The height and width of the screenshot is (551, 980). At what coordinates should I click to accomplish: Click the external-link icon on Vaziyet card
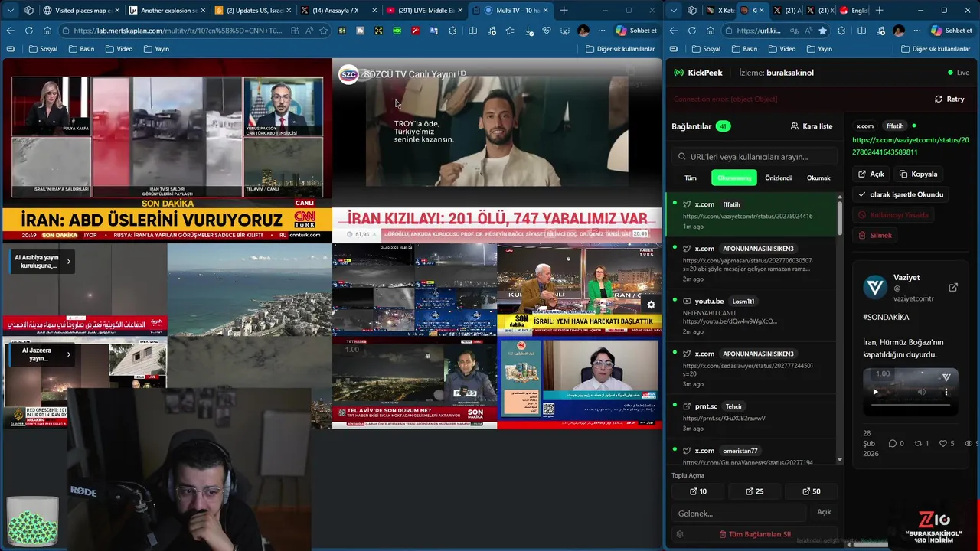(x=953, y=288)
